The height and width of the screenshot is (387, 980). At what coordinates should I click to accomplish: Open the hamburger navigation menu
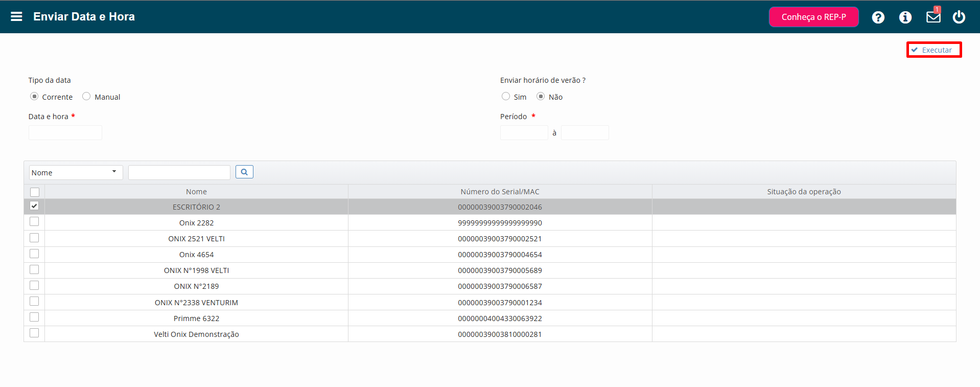tap(16, 16)
